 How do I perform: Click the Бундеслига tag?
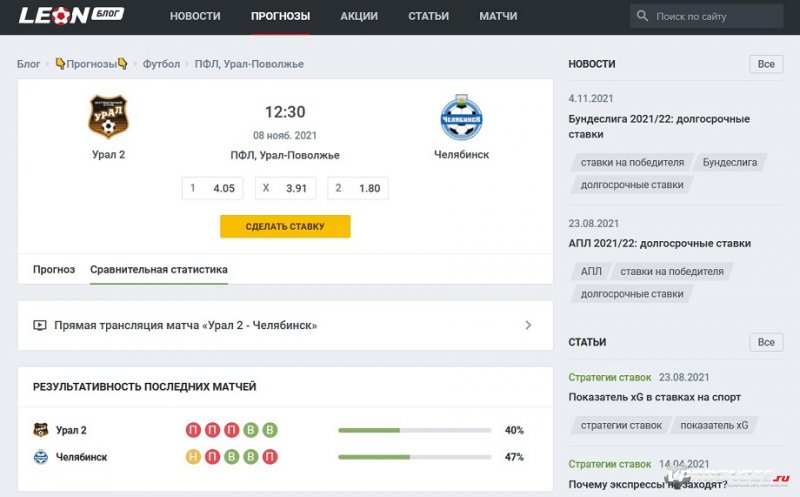[730, 162]
